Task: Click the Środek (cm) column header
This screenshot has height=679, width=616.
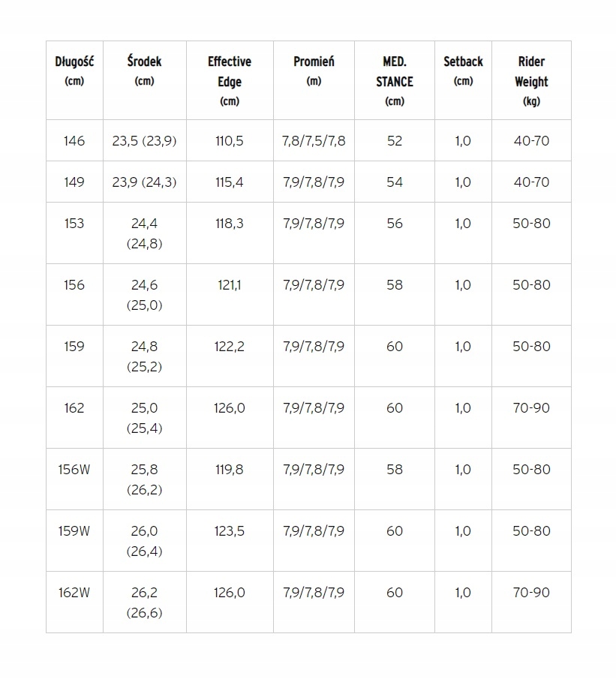Action: click(x=144, y=71)
